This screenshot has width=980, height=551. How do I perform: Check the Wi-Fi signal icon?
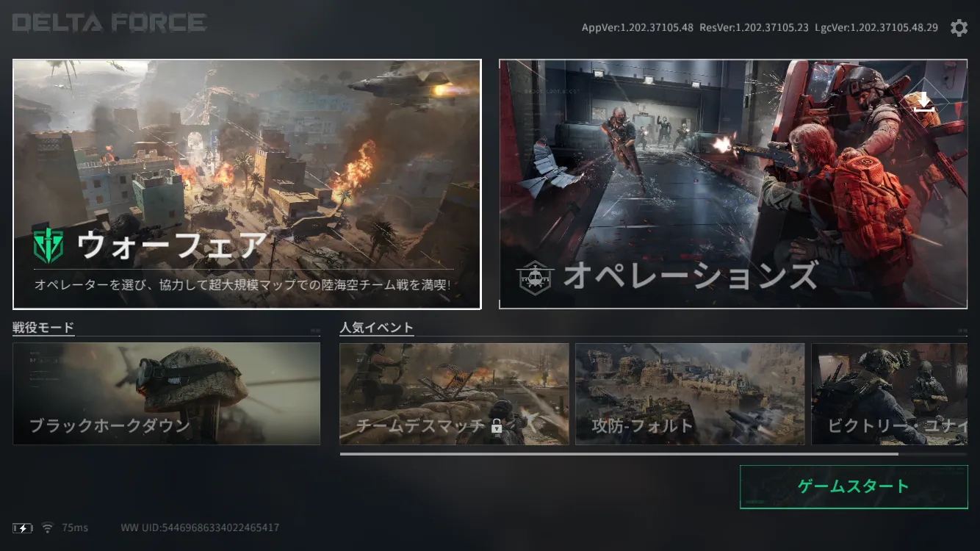point(48,527)
